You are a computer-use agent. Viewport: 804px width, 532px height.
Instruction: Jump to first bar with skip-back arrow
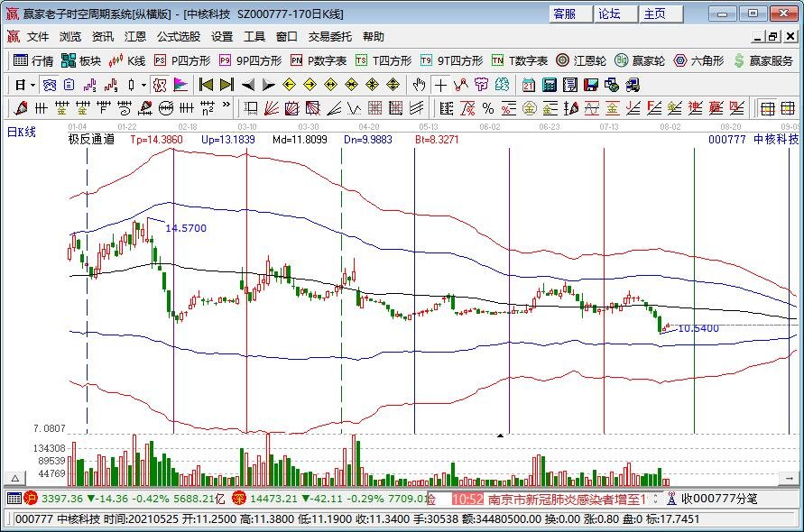point(205,85)
